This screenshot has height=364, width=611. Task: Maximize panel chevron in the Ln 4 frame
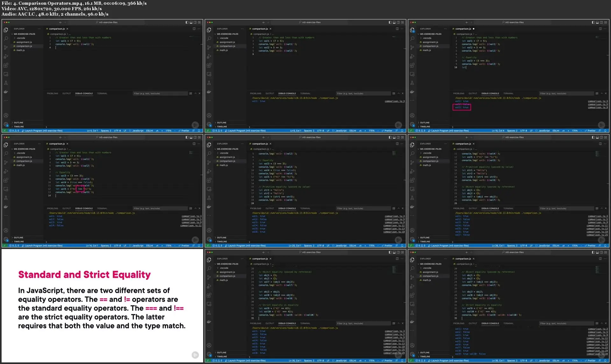click(195, 93)
